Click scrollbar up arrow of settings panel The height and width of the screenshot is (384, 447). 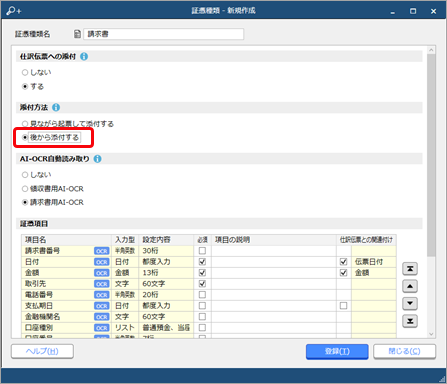[x=431, y=50]
